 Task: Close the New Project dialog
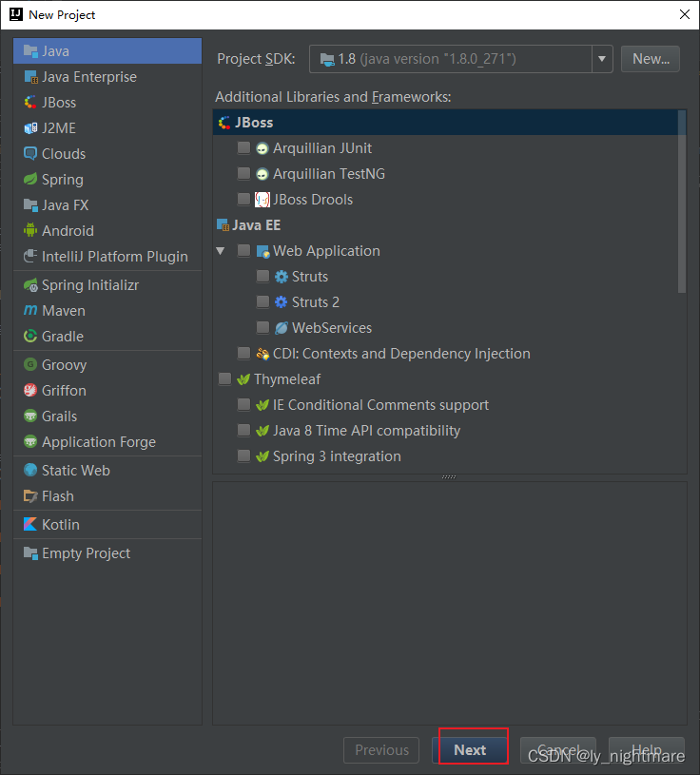(x=685, y=14)
